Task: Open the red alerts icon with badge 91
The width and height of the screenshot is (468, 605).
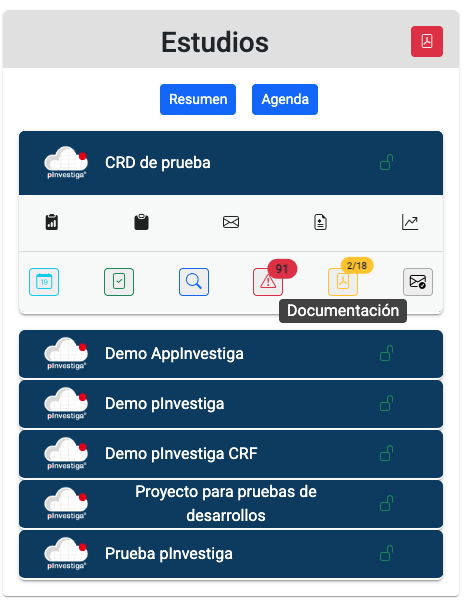Action: point(268,282)
